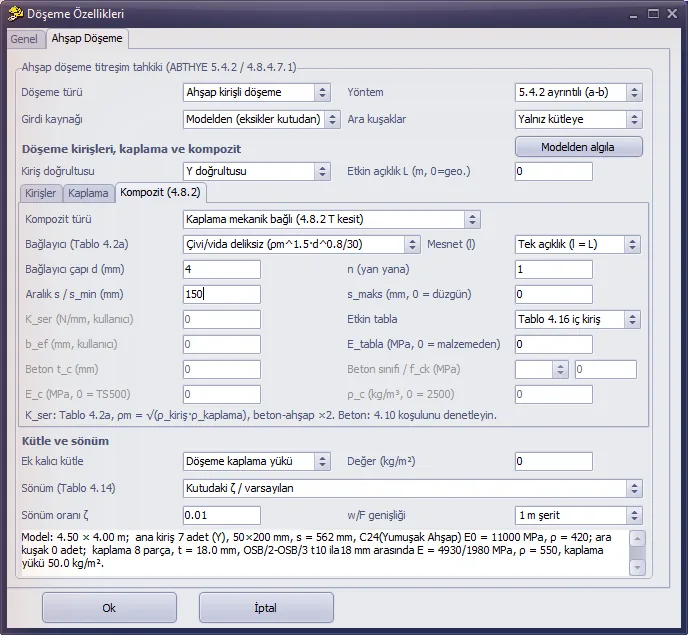Open the Yöntem combo box
This screenshot has width=688, height=635.
[579, 93]
